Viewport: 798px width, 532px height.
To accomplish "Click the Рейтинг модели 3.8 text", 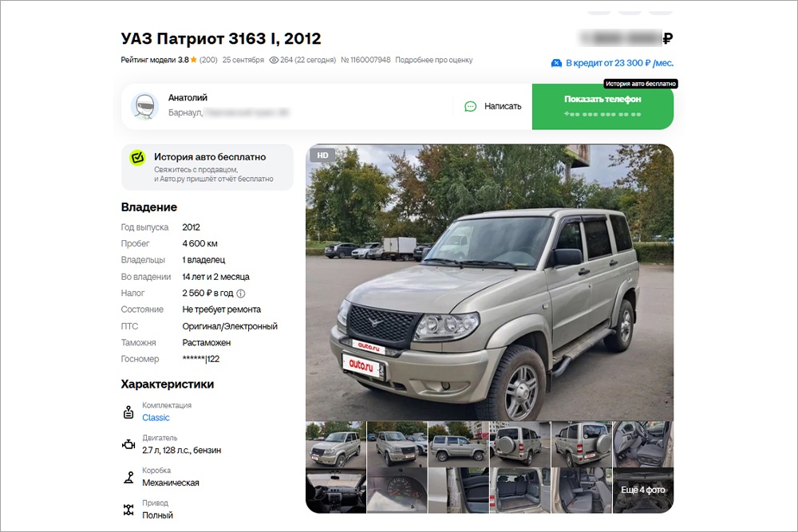I will [x=155, y=60].
